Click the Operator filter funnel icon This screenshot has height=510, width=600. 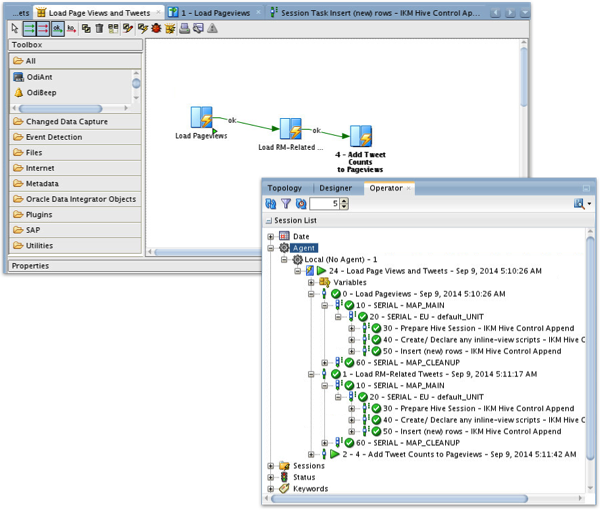pos(286,204)
